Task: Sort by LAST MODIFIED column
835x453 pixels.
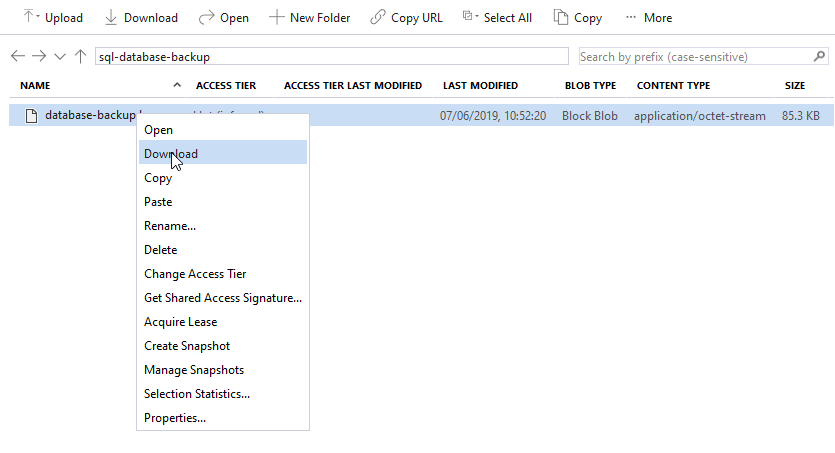Action: coord(480,85)
